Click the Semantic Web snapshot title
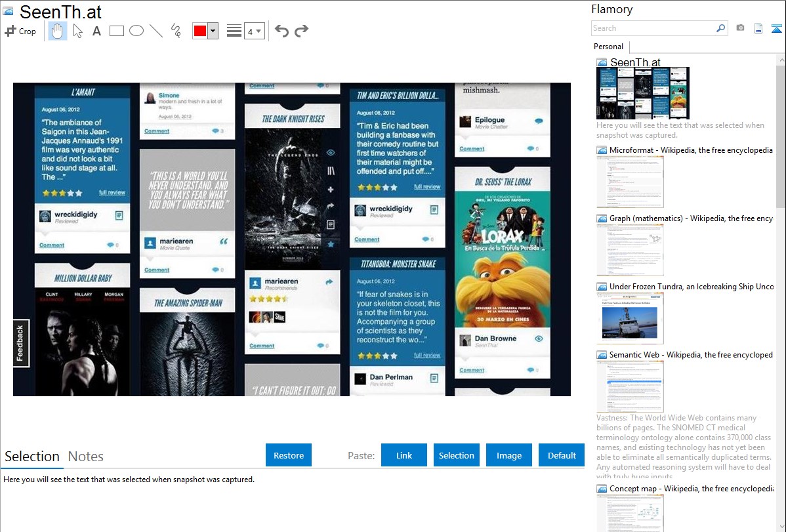786x532 pixels. (692, 355)
